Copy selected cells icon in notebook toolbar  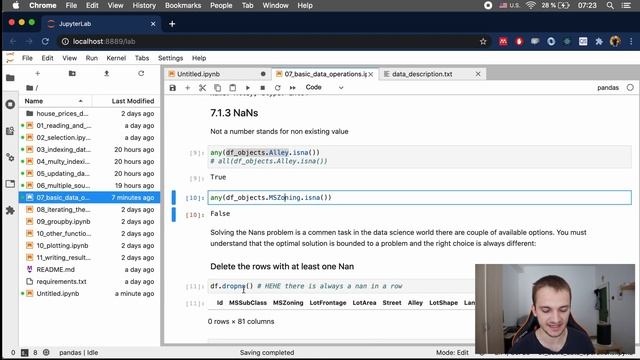pyautogui.click(x=218, y=88)
